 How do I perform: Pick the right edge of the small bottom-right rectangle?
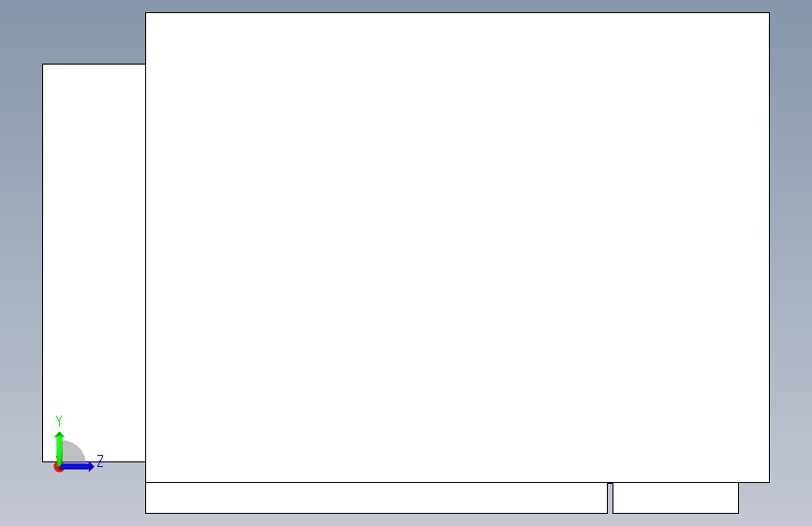click(738, 498)
